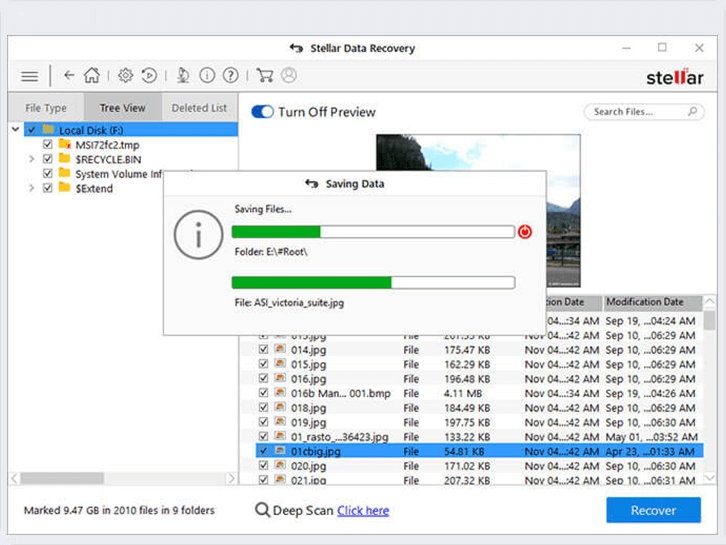Viewport: 726px width, 545px height.
Task: Click the ASI_victoria_suite.jpg file progress bar
Action: click(x=373, y=282)
